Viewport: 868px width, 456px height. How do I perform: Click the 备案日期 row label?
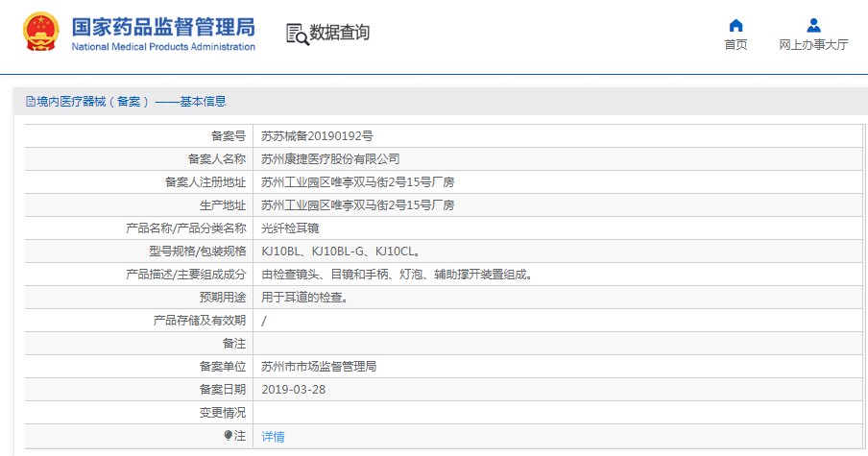tap(223, 390)
